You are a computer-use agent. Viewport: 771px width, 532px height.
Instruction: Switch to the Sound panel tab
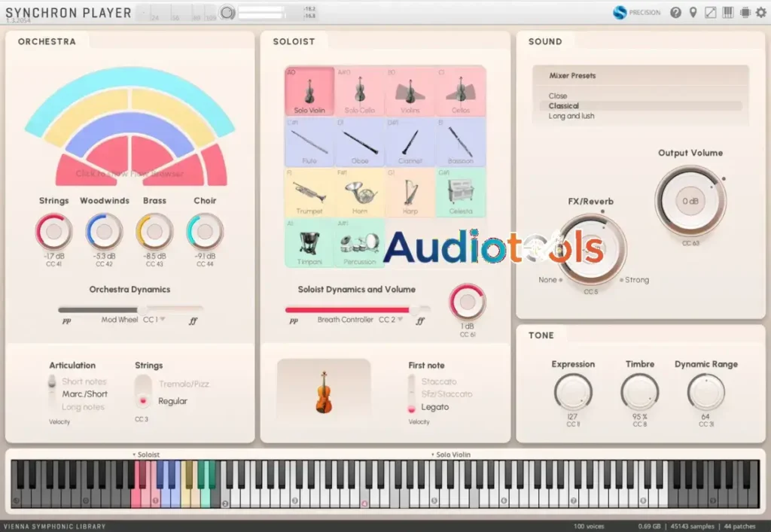(545, 41)
